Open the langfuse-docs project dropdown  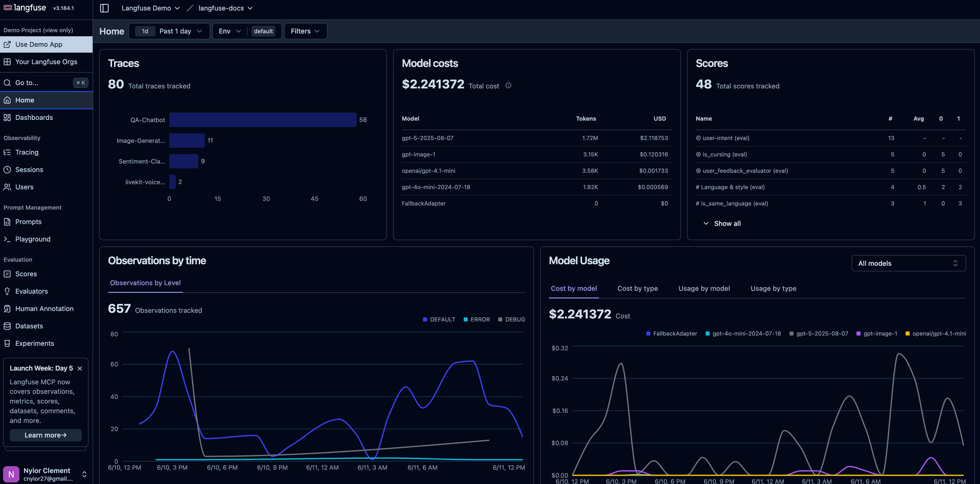[226, 8]
